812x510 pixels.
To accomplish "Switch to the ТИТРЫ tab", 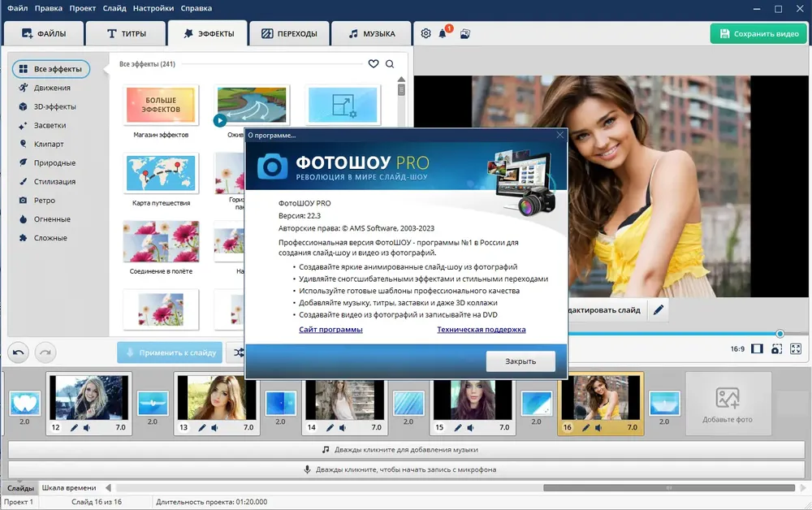I will 126,33.
